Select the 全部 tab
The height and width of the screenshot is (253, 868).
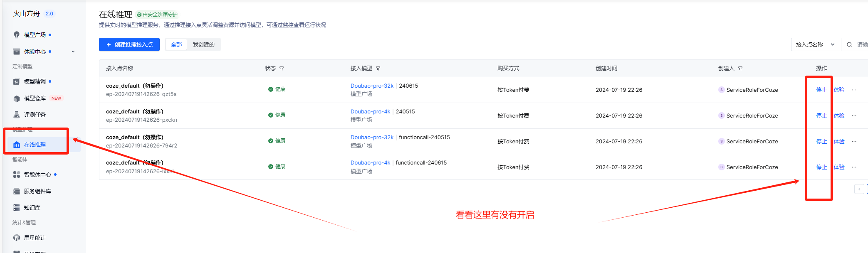pos(176,44)
